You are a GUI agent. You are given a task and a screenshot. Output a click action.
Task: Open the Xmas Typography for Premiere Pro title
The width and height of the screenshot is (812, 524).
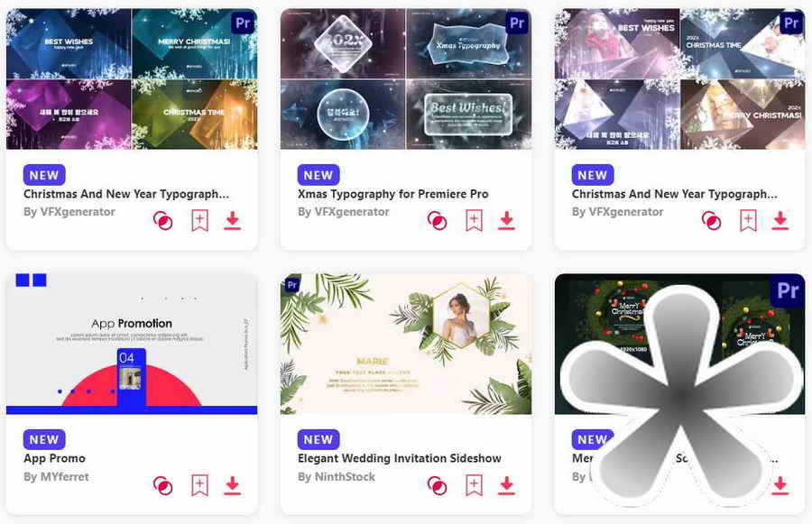click(x=393, y=194)
